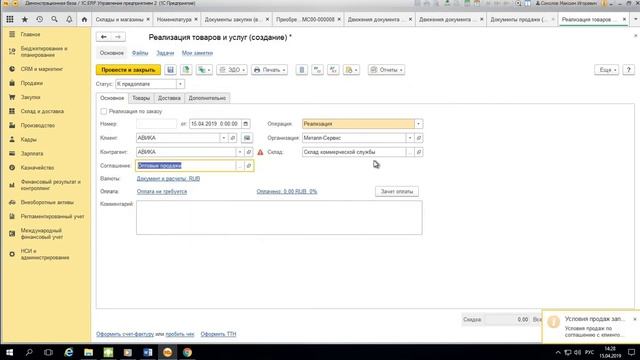Open Оплата не требуется link
This screenshot has height=360, width=640.
(x=162, y=191)
